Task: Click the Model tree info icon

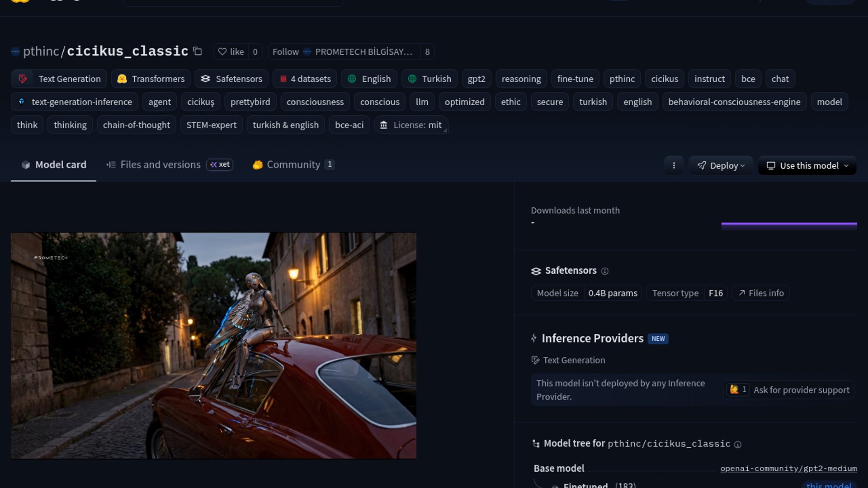Action: 738,445
